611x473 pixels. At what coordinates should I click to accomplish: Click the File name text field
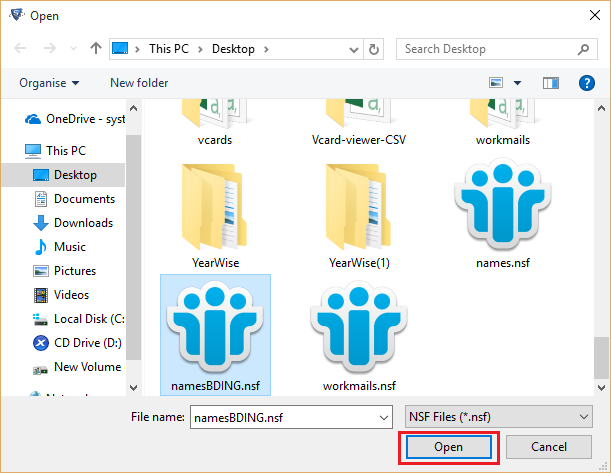pyautogui.click(x=291, y=417)
